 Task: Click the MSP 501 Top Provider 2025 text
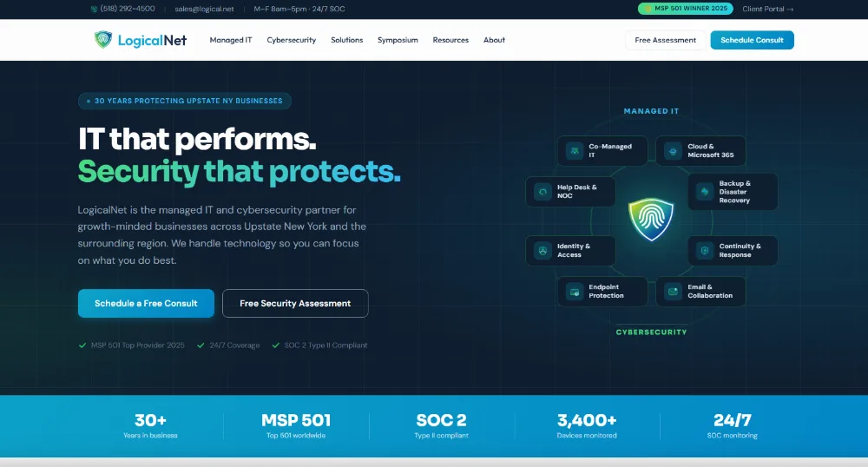pos(138,345)
